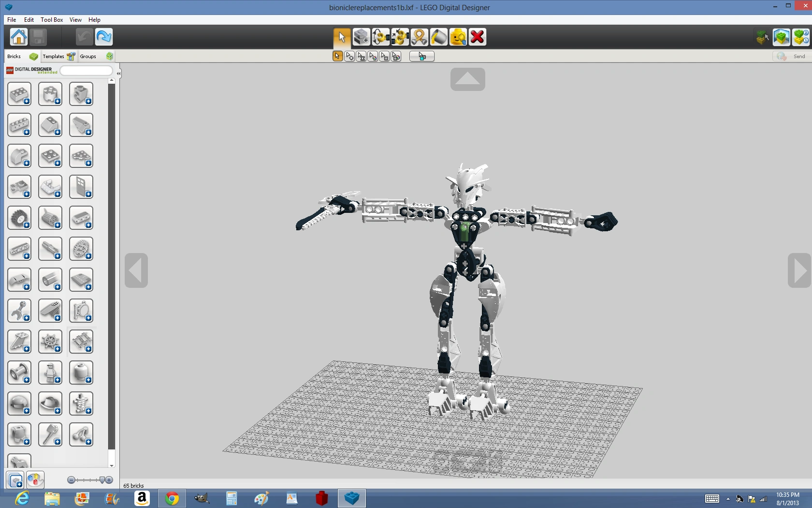
Task: Select the Paint bucket tool
Action: tap(438, 37)
